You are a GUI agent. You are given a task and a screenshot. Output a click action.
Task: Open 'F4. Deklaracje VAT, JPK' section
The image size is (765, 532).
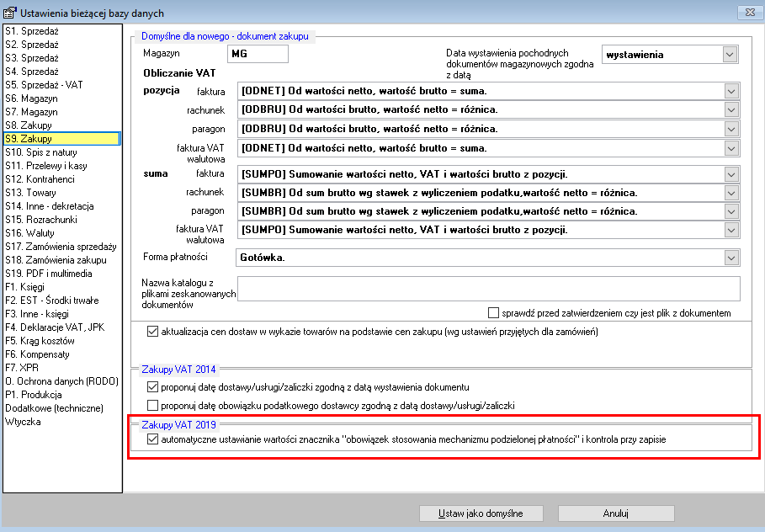pyautogui.click(x=55, y=327)
